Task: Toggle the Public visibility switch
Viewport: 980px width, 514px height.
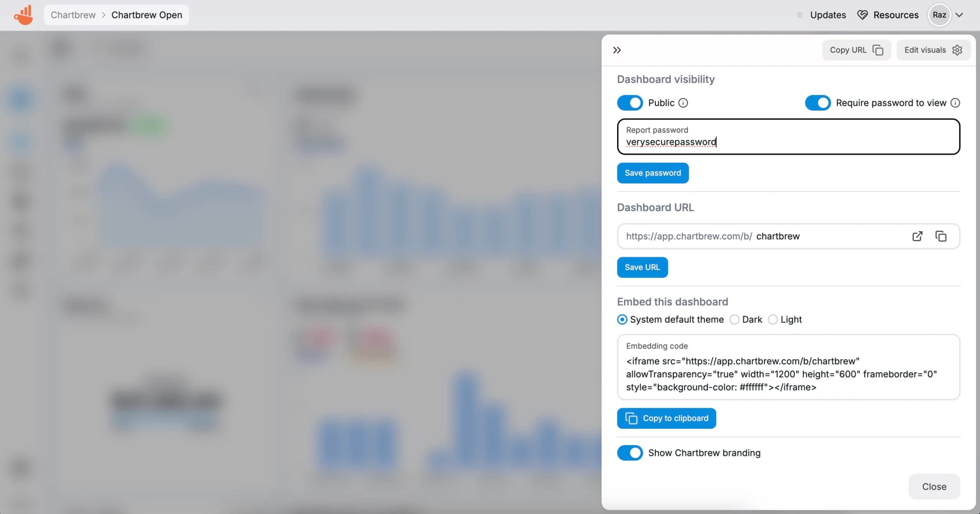Action: pos(629,103)
